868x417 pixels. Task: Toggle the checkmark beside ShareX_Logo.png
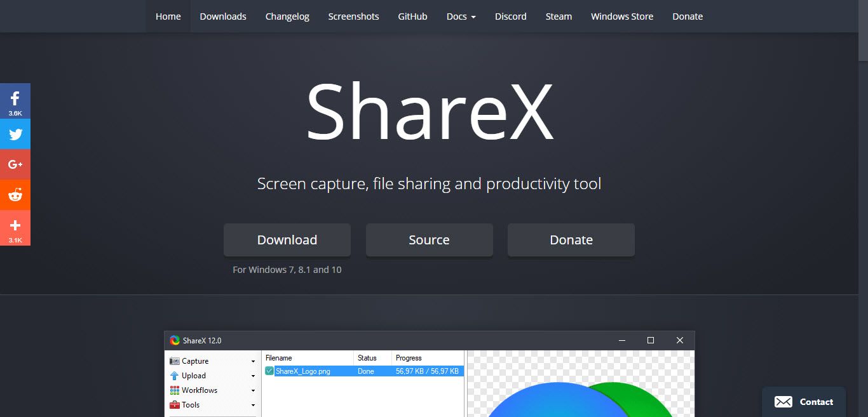(x=269, y=371)
